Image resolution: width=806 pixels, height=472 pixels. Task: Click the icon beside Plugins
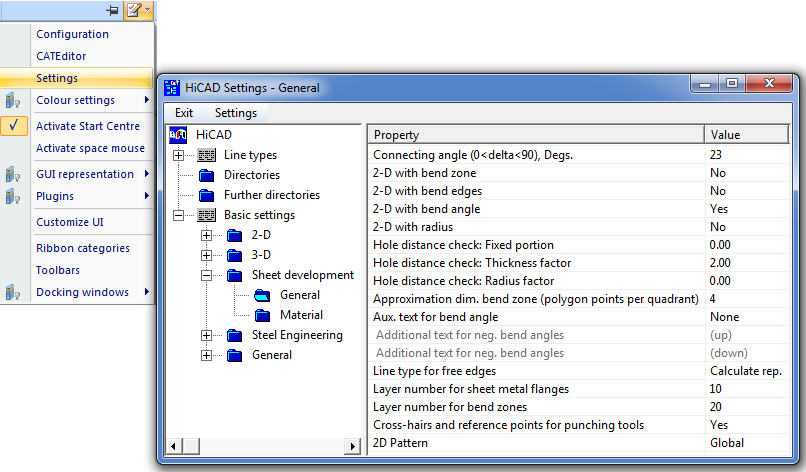click(12, 196)
